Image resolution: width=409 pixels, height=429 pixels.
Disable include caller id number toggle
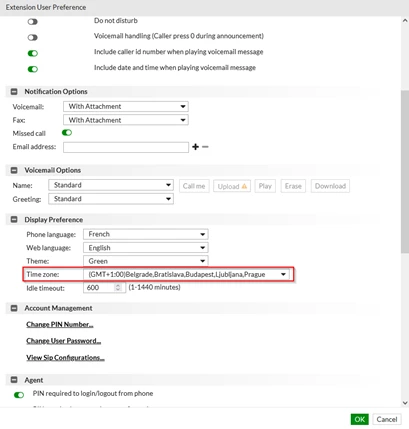pyautogui.click(x=33, y=53)
